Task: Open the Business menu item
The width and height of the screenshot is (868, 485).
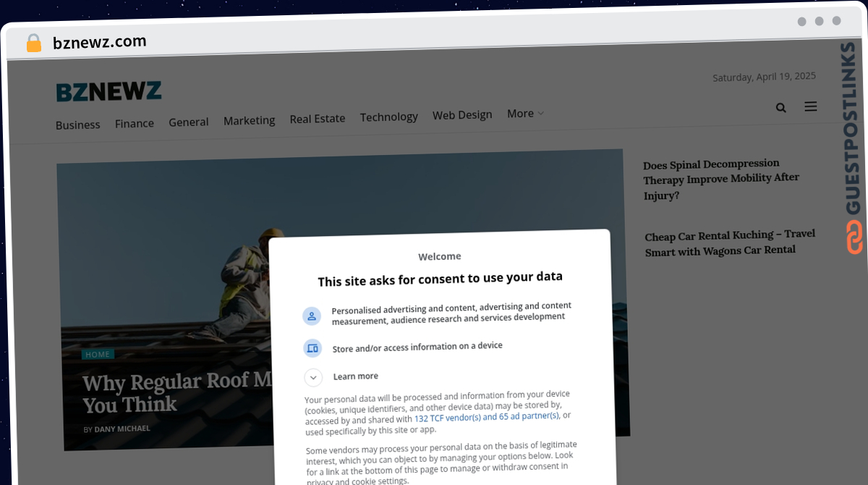Action: [78, 125]
